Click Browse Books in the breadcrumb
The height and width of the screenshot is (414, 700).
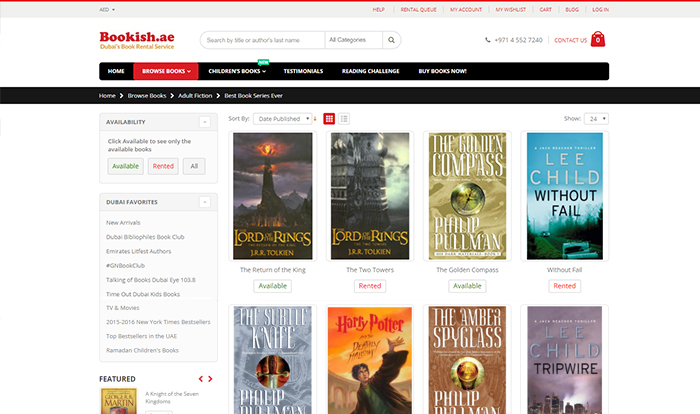147,96
